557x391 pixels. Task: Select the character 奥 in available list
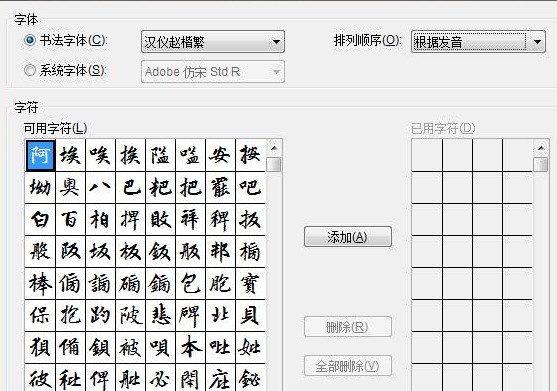70,188
